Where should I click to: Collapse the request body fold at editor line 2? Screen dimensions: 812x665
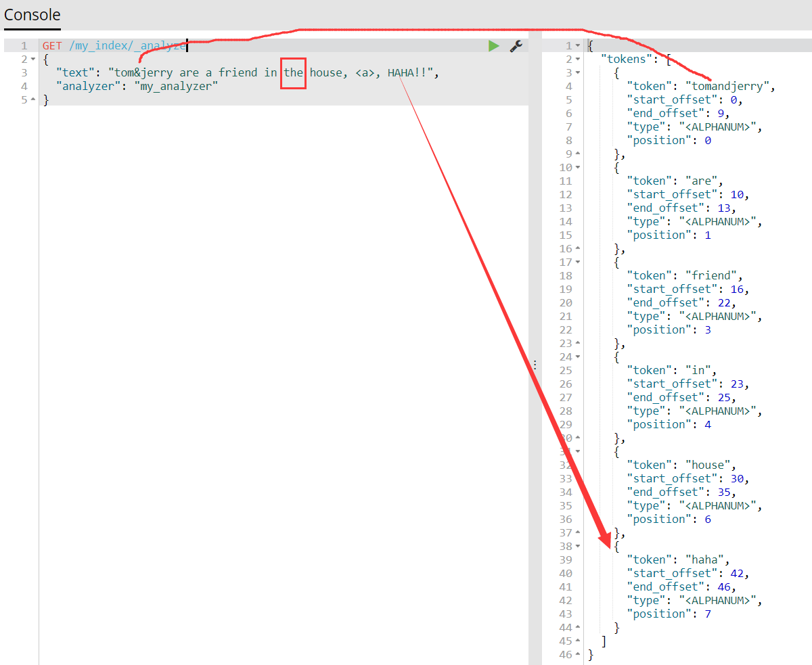pos(34,60)
